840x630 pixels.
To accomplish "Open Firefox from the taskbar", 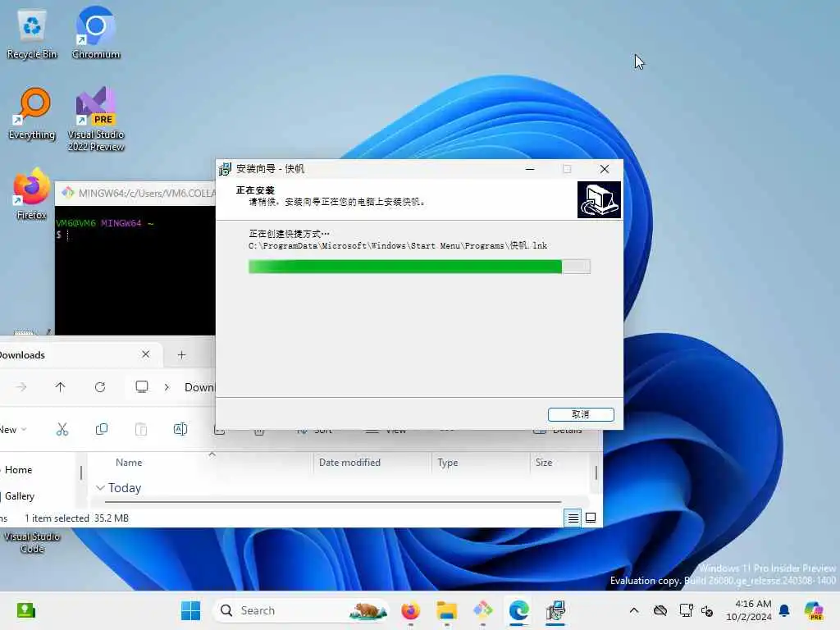I will tap(411, 610).
